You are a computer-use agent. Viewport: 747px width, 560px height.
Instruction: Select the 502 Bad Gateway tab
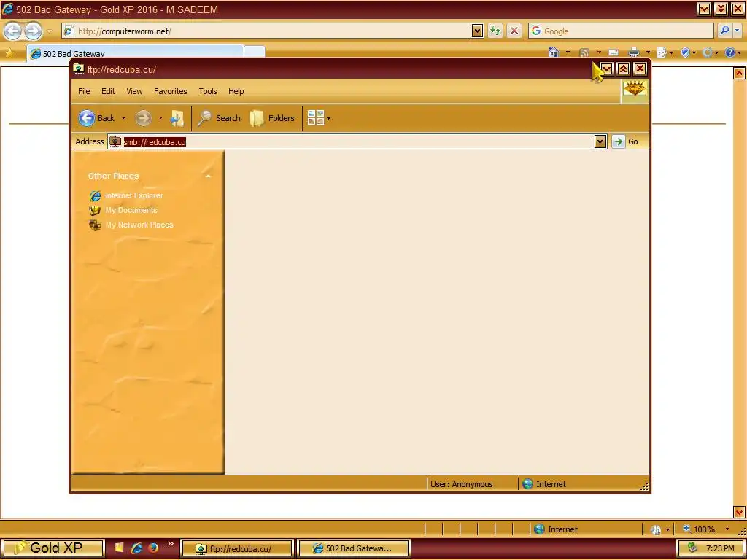click(x=135, y=54)
